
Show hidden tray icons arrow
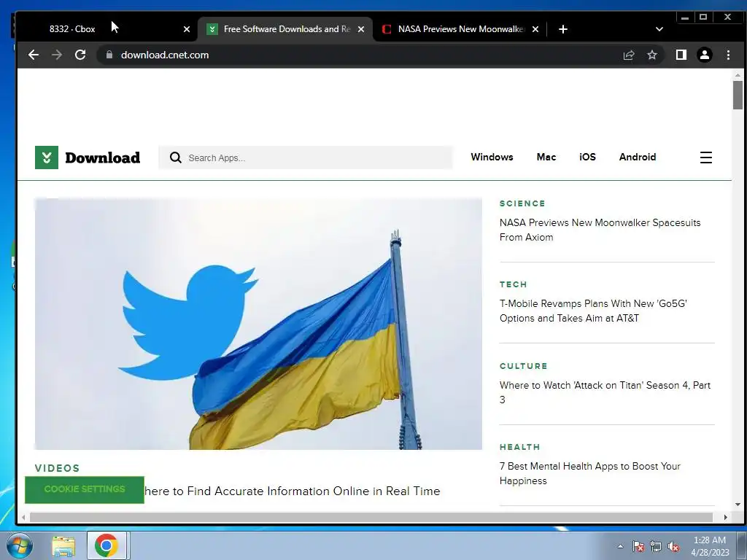pyautogui.click(x=620, y=546)
